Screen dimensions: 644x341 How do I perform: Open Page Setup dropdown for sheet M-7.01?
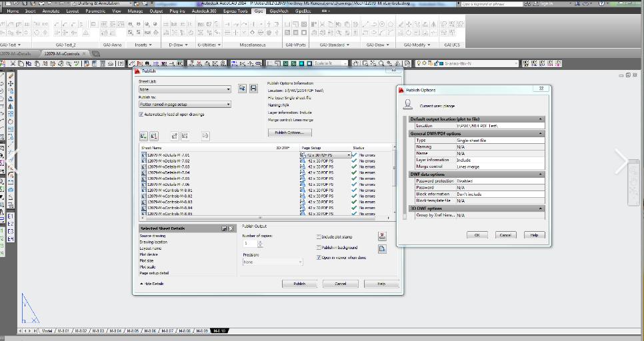point(349,155)
